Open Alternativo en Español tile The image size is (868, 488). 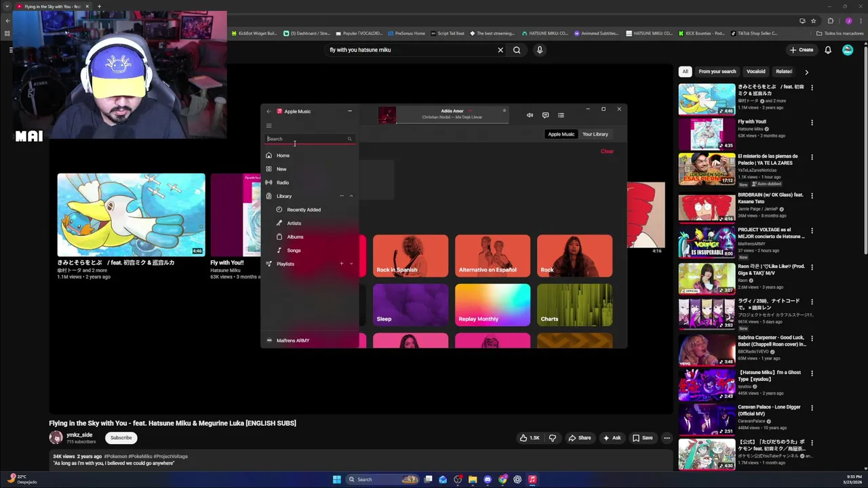click(x=492, y=256)
